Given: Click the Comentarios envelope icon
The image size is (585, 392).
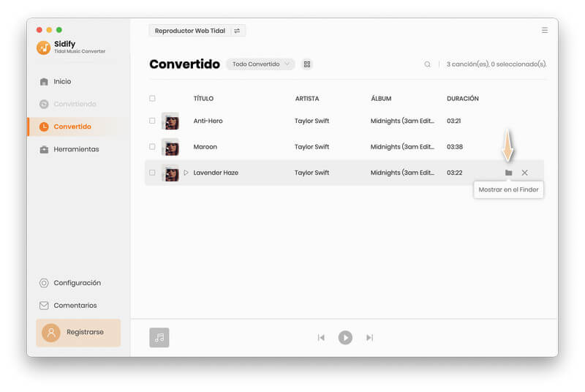Looking at the screenshot, I should [x=44, y=306].
